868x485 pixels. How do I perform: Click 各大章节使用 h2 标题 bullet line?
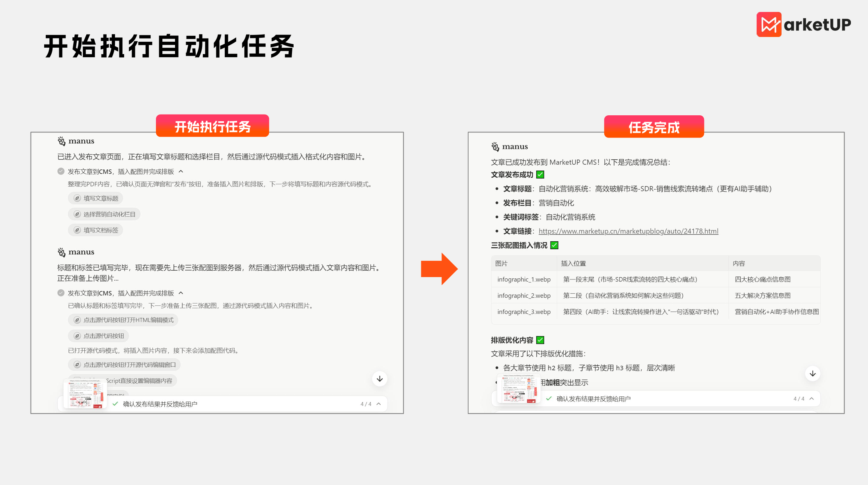(589, 368)
